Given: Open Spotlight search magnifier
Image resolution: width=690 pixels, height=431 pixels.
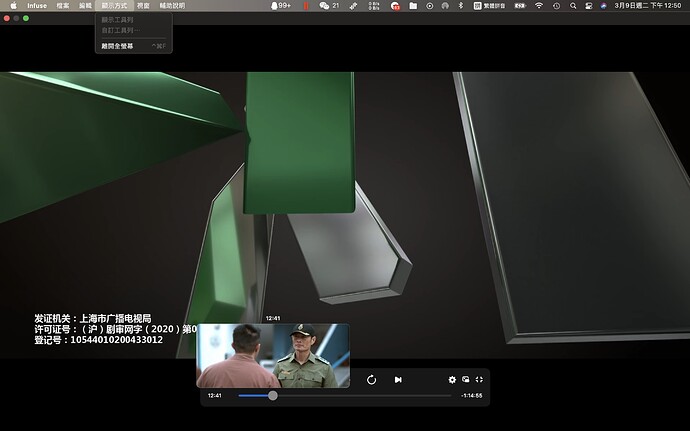Looking at the screenshot, I should click(573, 6).
